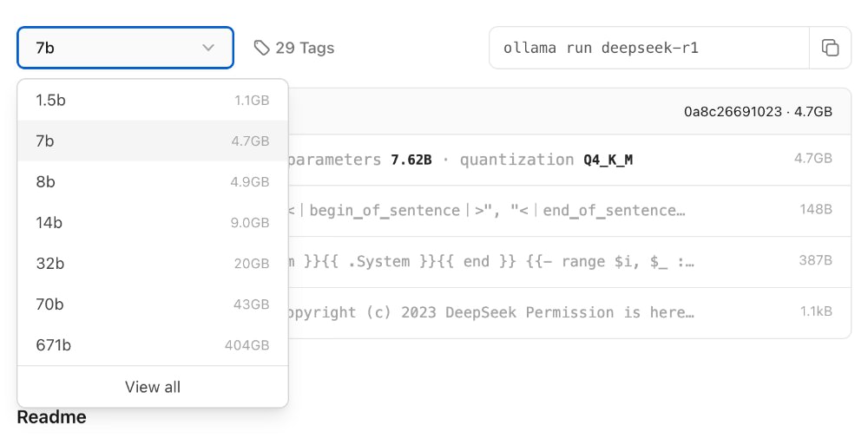Screen dimensions: 868x445
Task: Open the template row with .System
Action: [x=569, y=261]
